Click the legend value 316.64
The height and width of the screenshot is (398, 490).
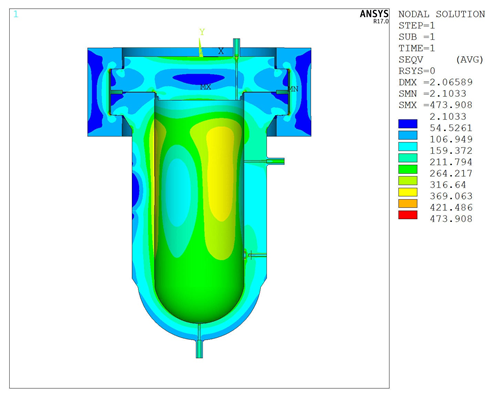click(x=448, y=185)
